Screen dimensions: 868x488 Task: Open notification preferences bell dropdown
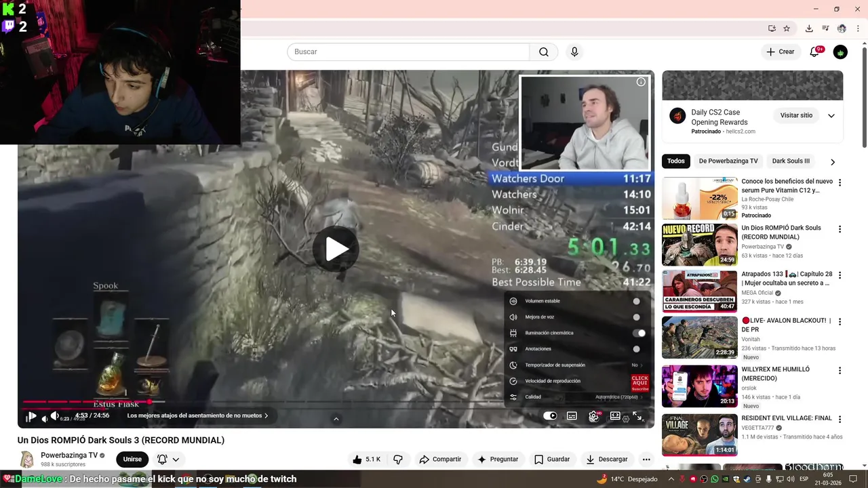click(168, 460)
